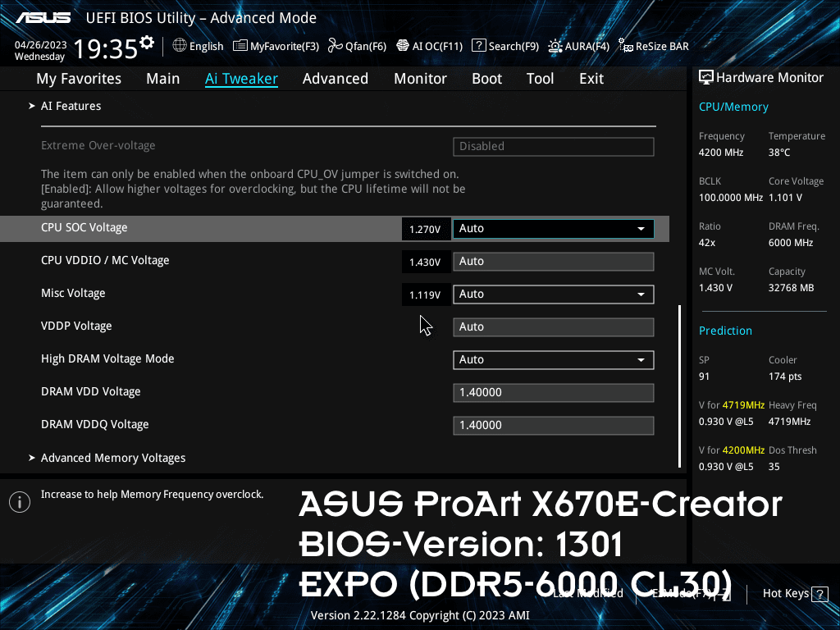Click the AURA(F4) label
Viewport: 840px width, 630px height.
[x=587, y=47]
